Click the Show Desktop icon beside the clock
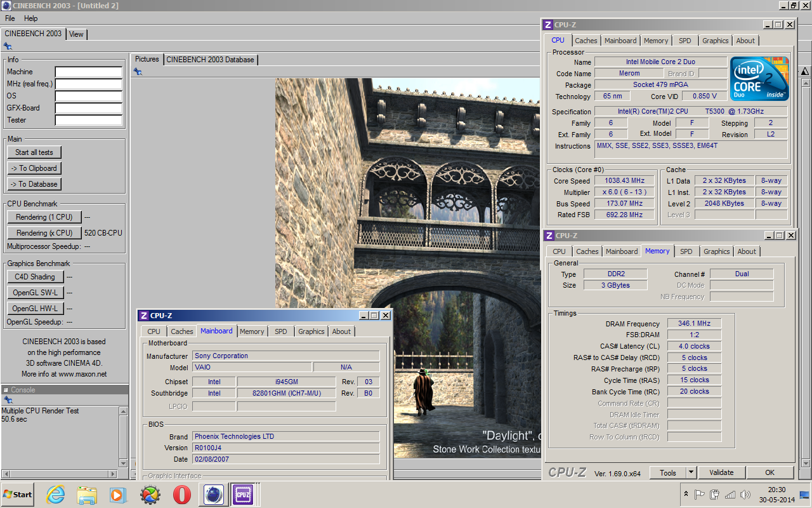 [x=806, y=495]
